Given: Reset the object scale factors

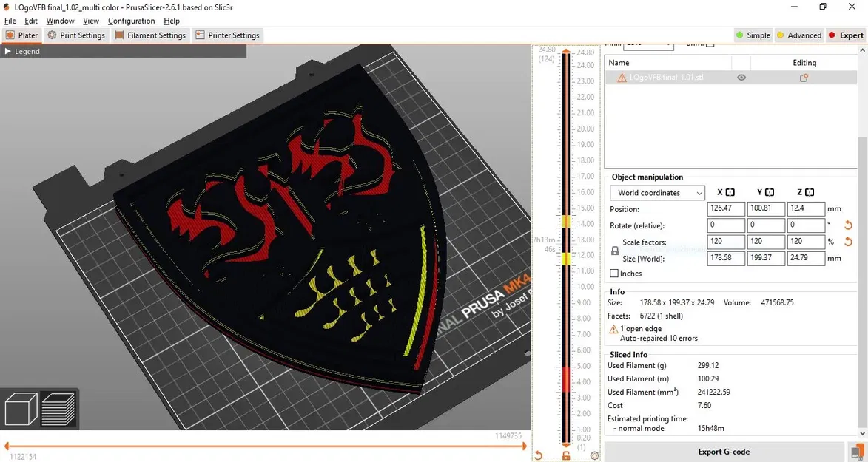Looking at the screenshot, I should [848, 241].
